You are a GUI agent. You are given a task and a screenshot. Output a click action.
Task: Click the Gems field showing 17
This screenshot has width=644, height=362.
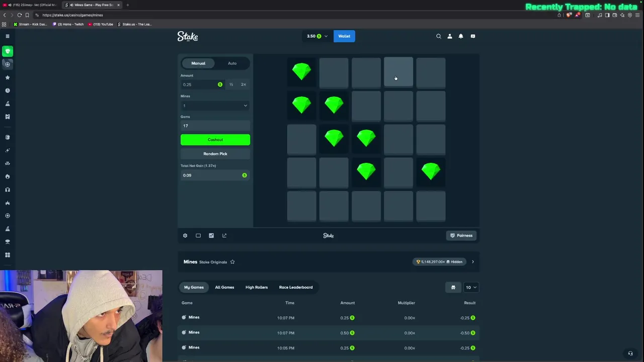click(x=215, y=126)
